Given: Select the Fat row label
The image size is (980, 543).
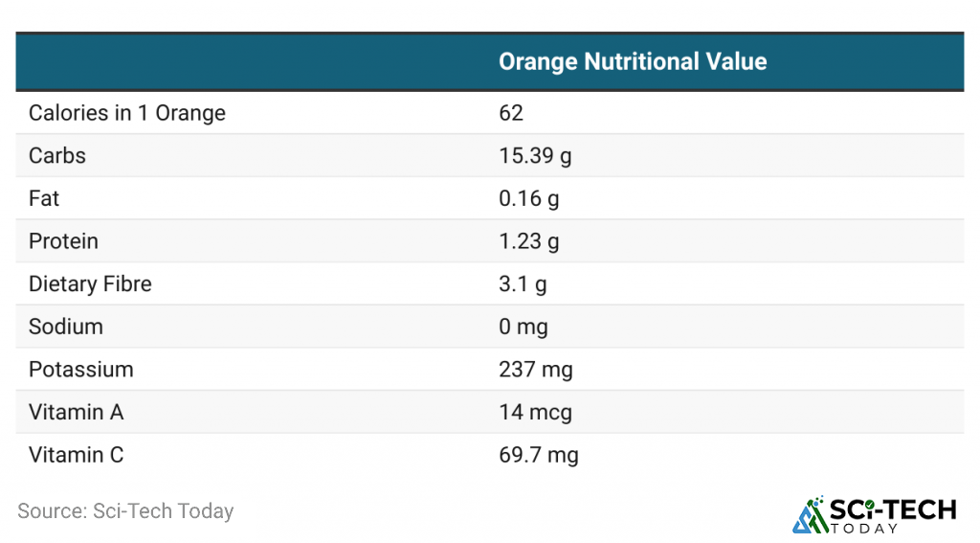Looking at the screenshot, I should [x=44, y=198].
